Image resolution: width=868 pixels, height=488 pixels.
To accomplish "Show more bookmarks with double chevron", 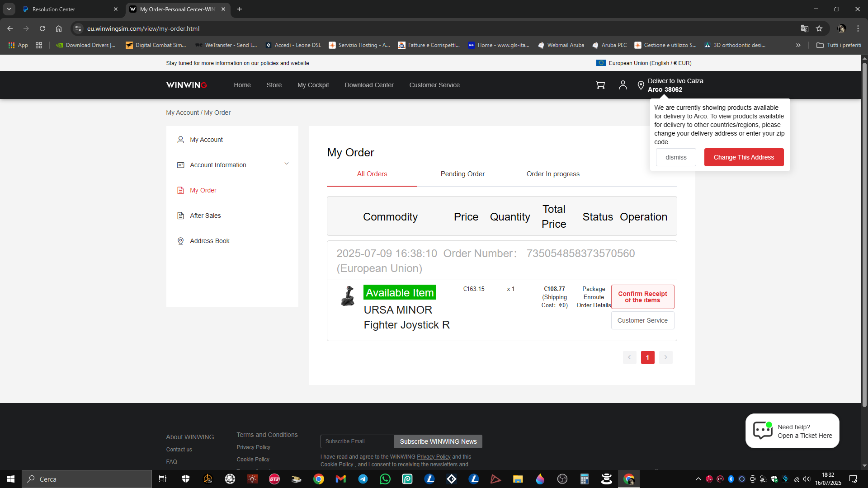I will (798, 45).
